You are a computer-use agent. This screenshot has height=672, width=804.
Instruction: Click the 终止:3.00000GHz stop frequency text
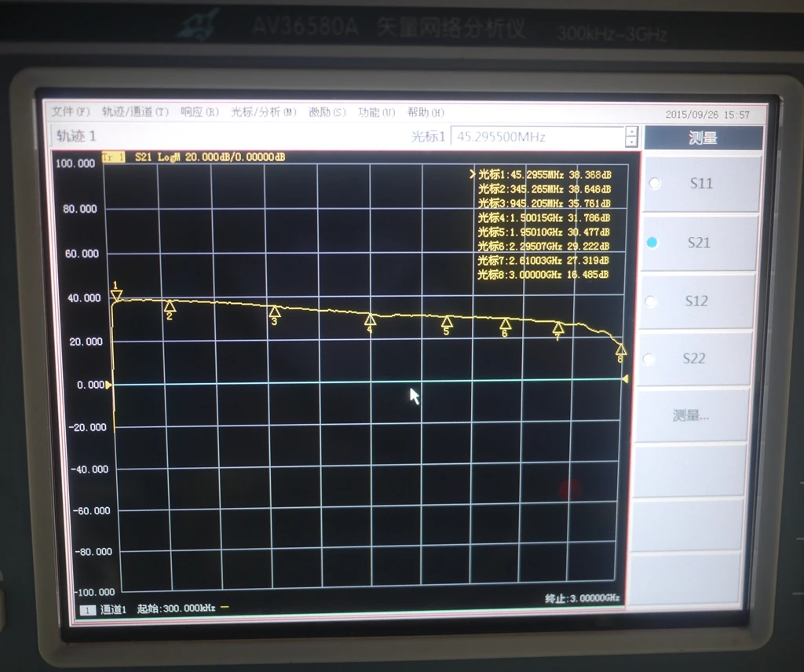pyautogui.click(x=582, y=598)
